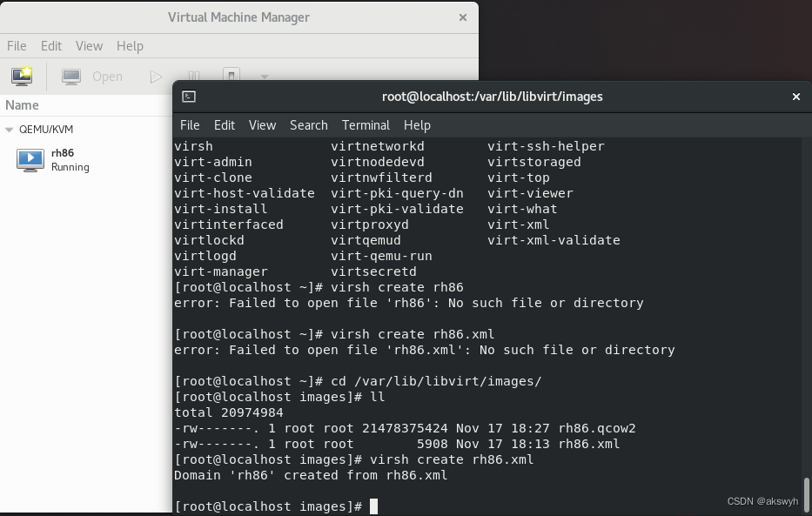This screenshot has height=516, width=812.
Task: Click the text "Domain 'rh86' created from rh86.xml"
Action: pos(311,476)
